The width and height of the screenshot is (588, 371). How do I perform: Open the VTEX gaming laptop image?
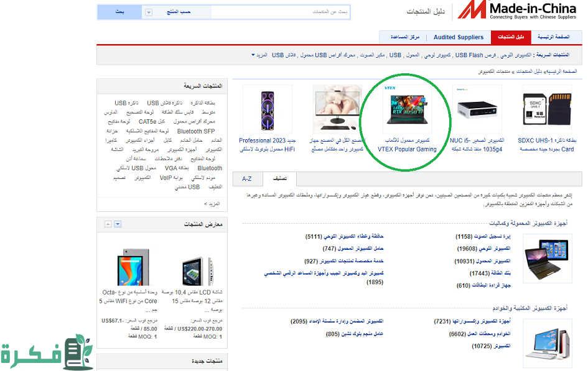point(408,109)
